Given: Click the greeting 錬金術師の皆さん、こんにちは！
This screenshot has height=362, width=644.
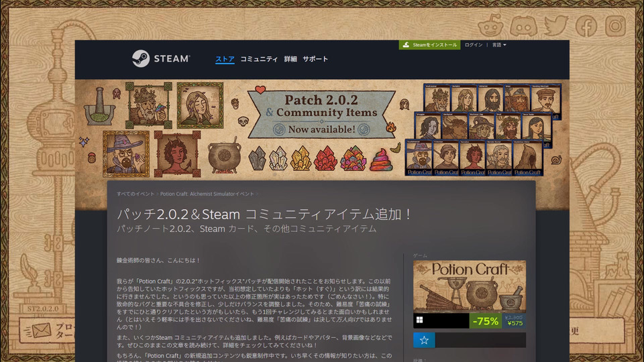Looking at the screenshot, I should coord(158,260).
